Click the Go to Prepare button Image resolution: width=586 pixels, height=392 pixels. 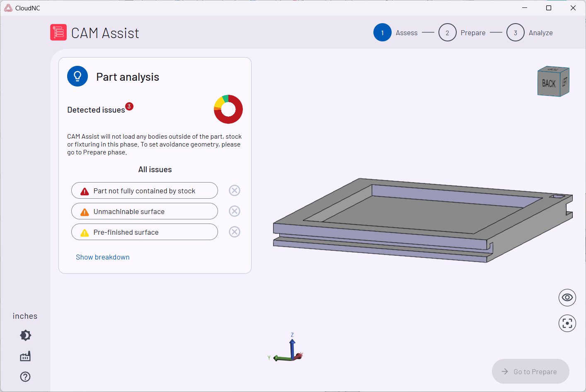(530, 371)
